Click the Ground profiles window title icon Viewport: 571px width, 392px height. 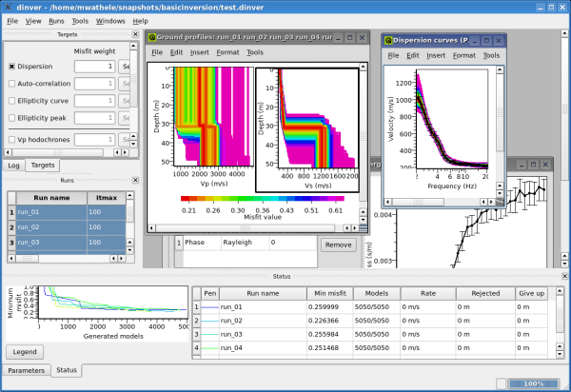pos(152,37)
